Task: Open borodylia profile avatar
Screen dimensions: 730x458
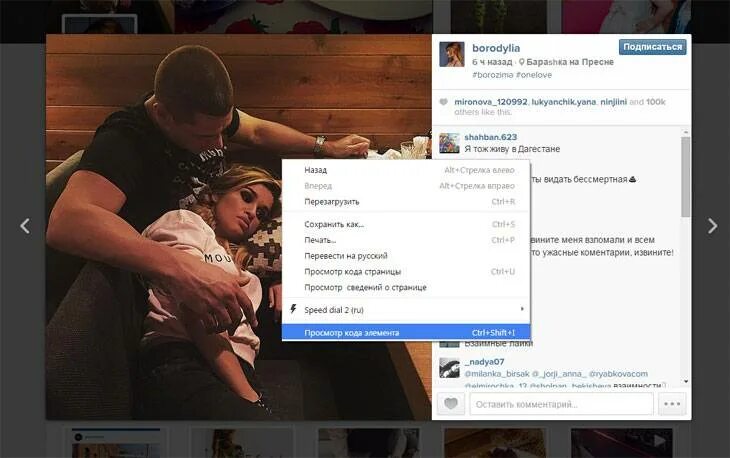Action: coord(452,54)
